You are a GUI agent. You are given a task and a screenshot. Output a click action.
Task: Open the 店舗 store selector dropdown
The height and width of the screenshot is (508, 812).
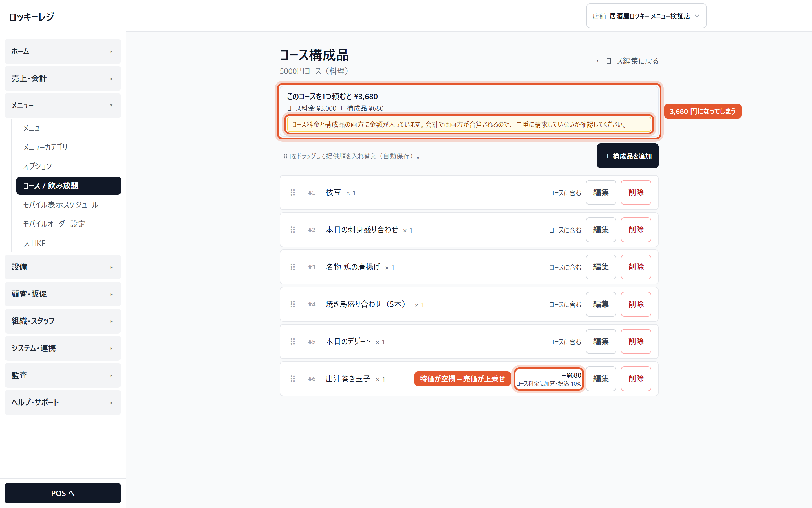pyautogui.click(x=646, y=16)
